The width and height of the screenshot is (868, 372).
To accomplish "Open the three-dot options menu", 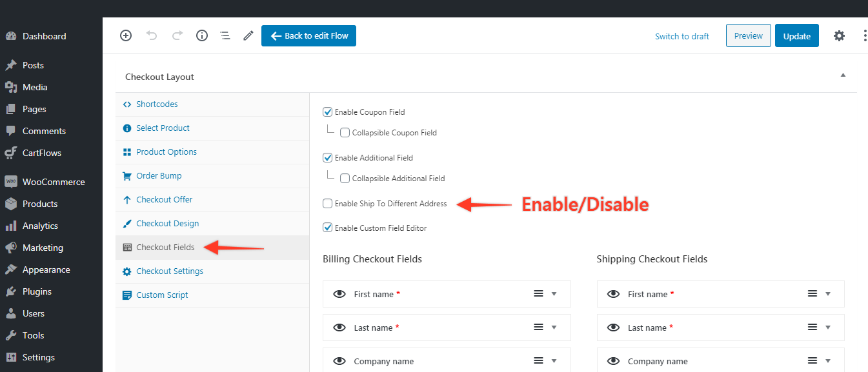I will [865, 35].
